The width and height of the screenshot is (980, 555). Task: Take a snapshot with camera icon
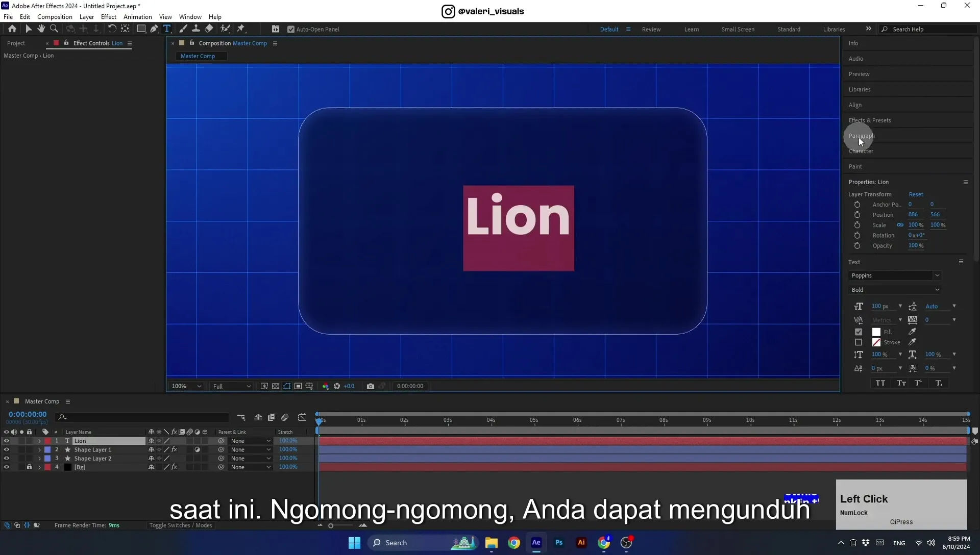coord(371,386)
